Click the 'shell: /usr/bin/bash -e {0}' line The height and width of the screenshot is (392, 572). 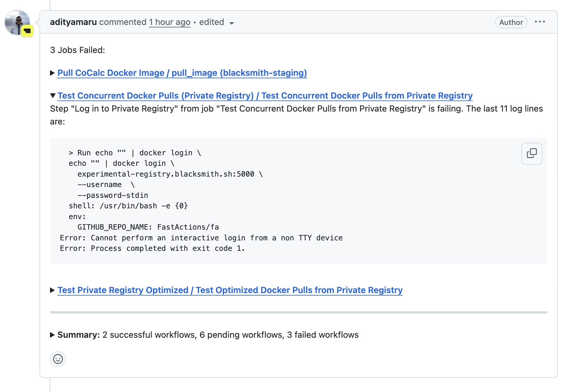click(x=128, y=206)
